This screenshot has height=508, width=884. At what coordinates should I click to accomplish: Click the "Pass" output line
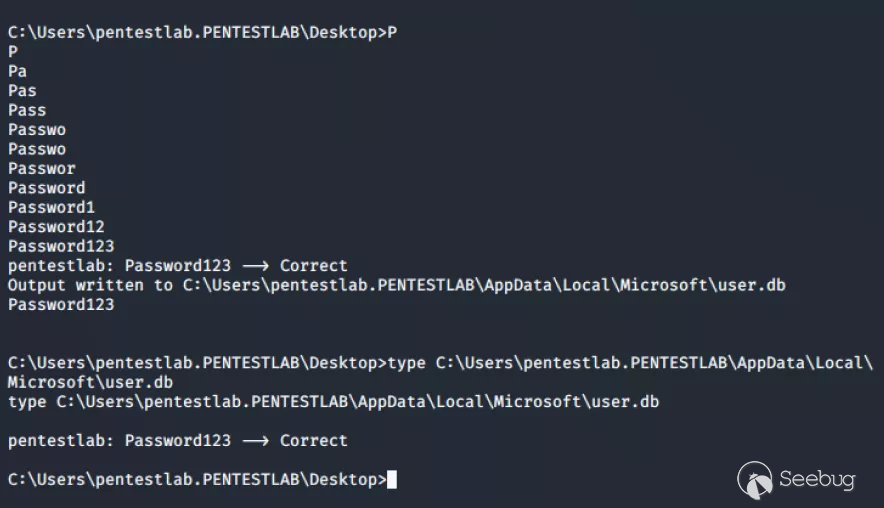27,110
